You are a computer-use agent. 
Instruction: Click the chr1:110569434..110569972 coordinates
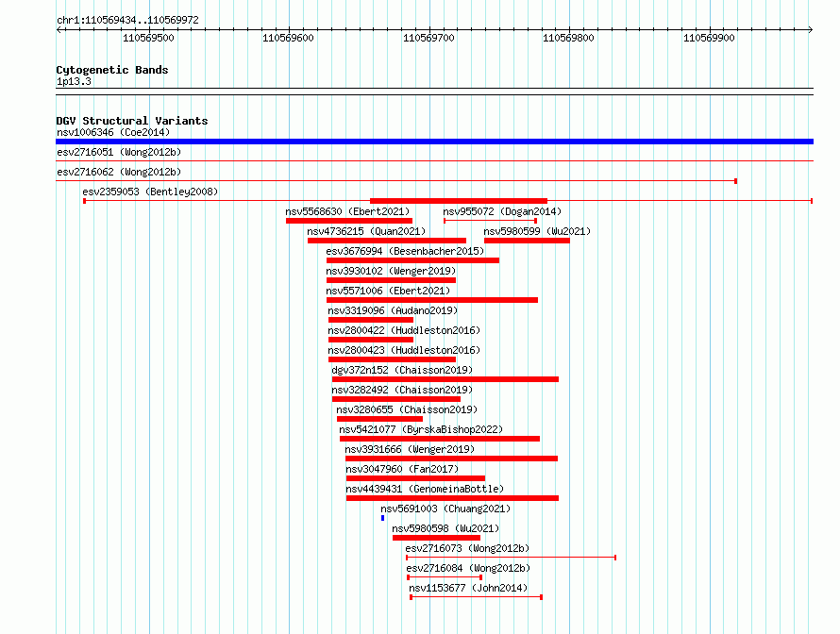(x=127, y=20)
